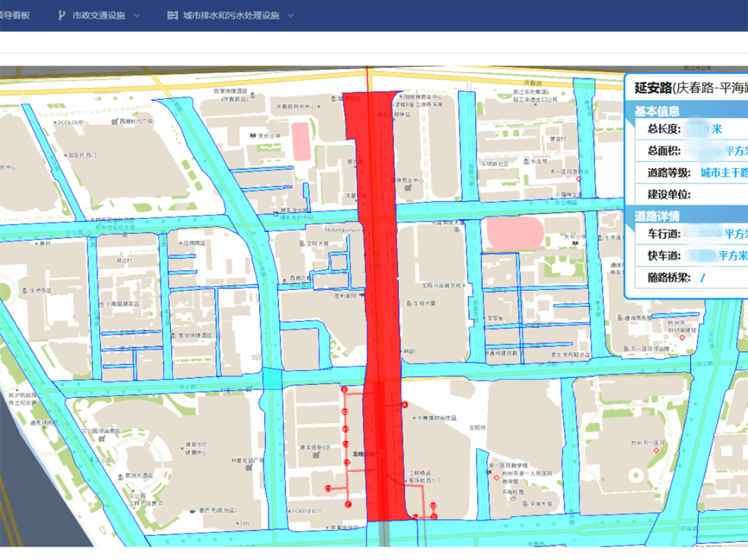Click the municipal traffic facilities fork icon

61,15
